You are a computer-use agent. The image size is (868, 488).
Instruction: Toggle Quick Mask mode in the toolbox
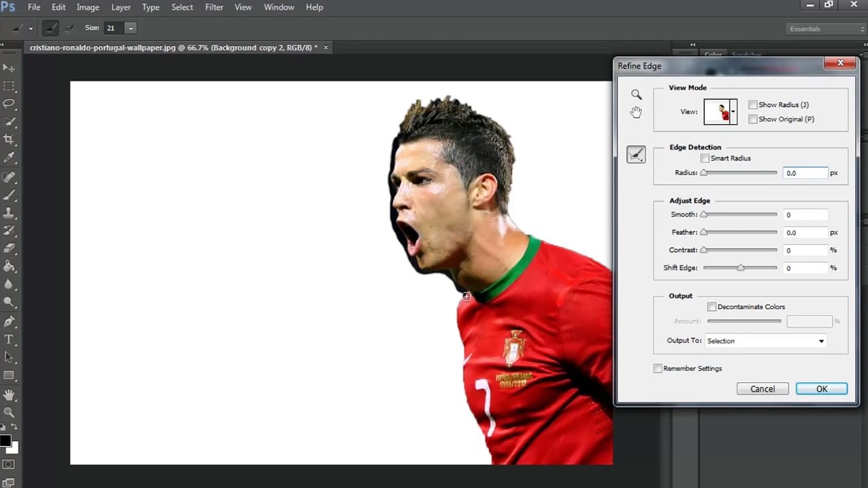9,465
